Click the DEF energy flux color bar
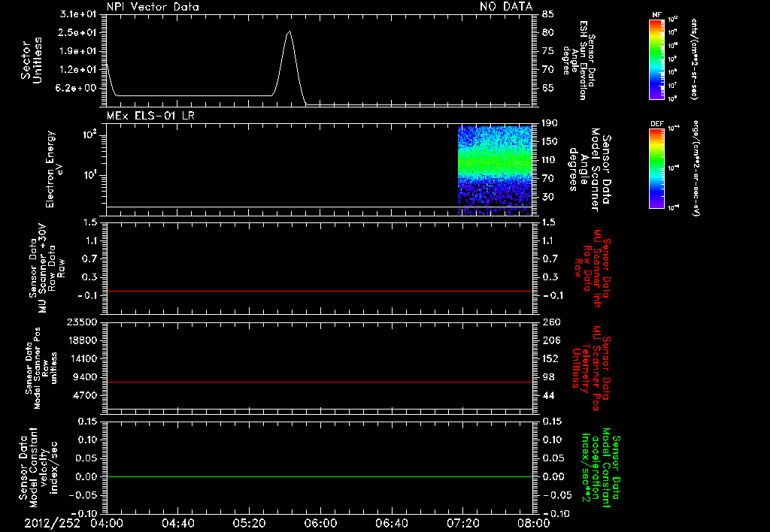Image resolution: width=770 pixels, height=532 pixels. [656, 169]
